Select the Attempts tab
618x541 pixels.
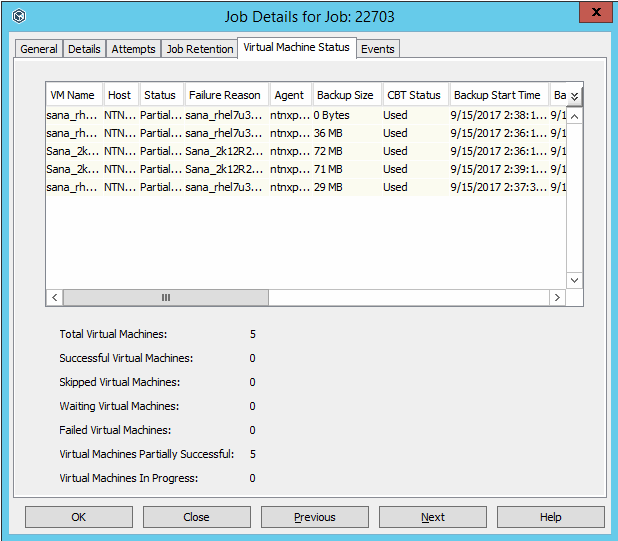tap(133, 49)
